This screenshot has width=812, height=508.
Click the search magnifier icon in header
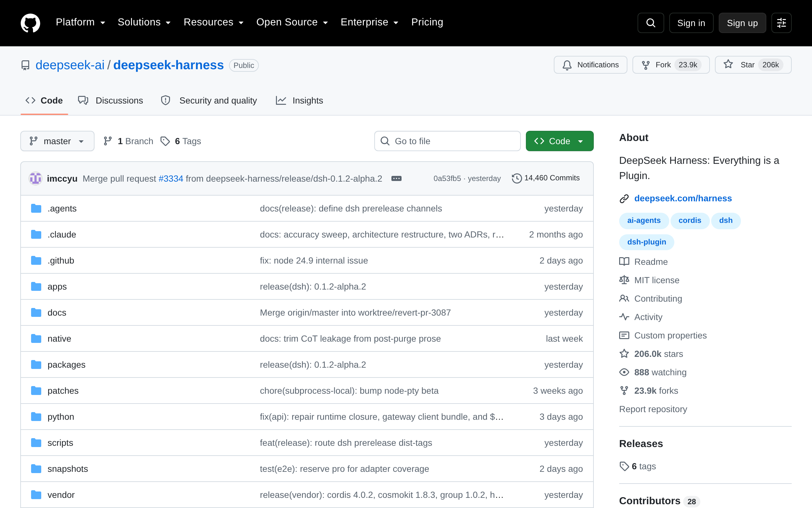click(x=651, y=23)
